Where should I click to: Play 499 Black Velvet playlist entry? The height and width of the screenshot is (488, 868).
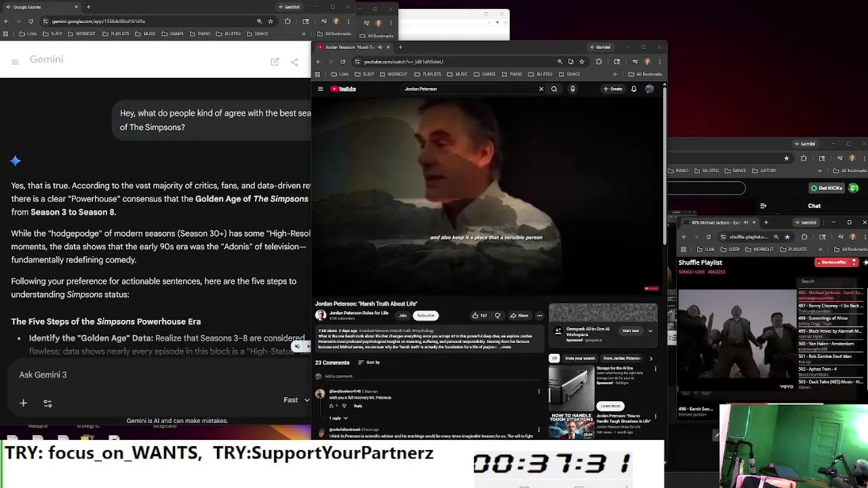pos(831,333)
